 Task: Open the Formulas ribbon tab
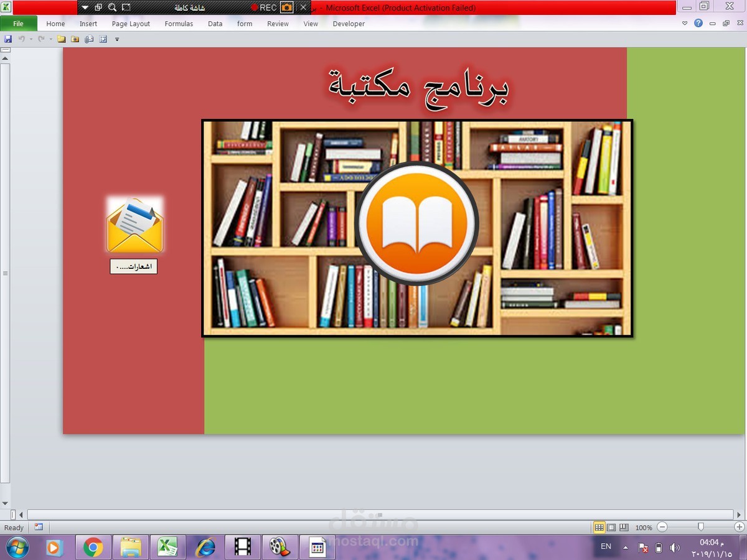[179, 24]
